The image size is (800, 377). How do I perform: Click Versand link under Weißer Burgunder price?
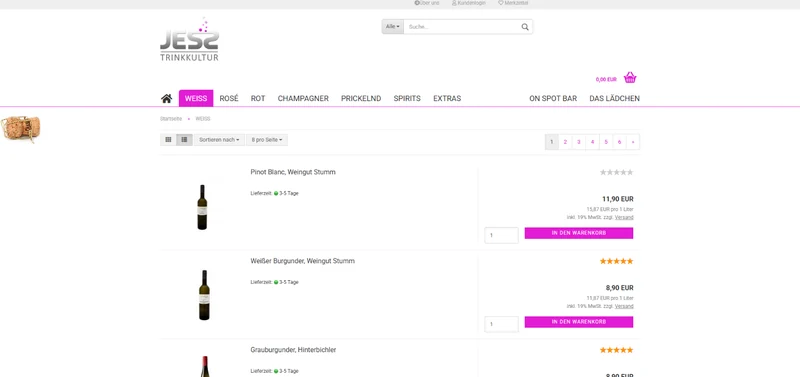624,306
